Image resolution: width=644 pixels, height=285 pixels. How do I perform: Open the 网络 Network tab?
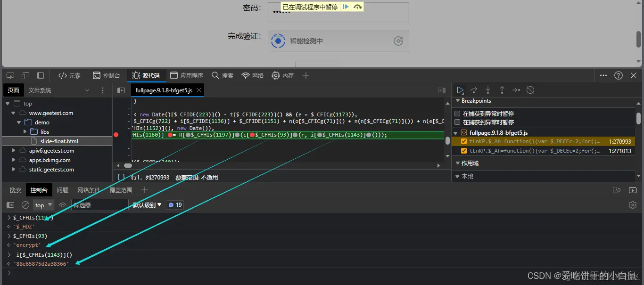point(253,75)
